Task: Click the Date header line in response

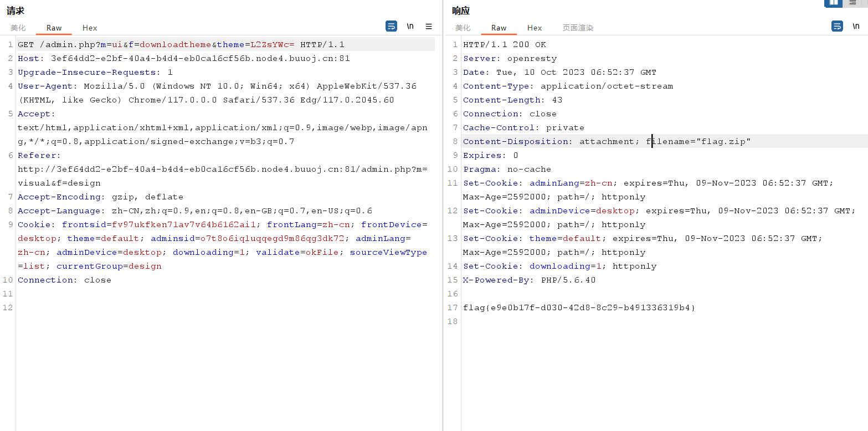Action: click(x=559, y=72)
